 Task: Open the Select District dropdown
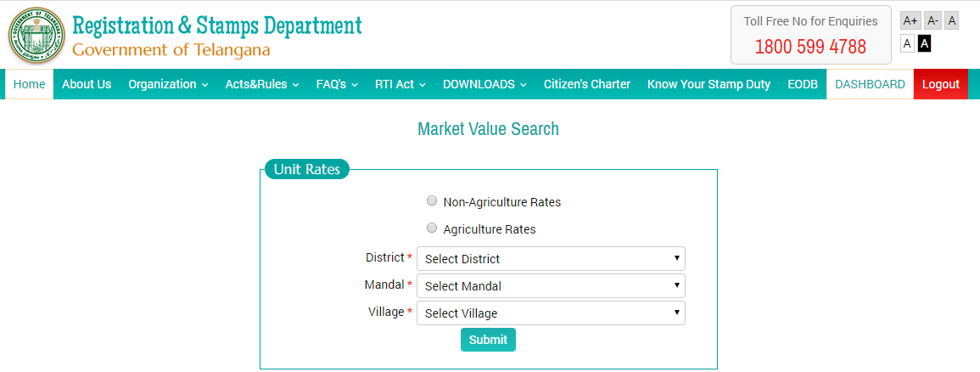[x=551, y=258]
